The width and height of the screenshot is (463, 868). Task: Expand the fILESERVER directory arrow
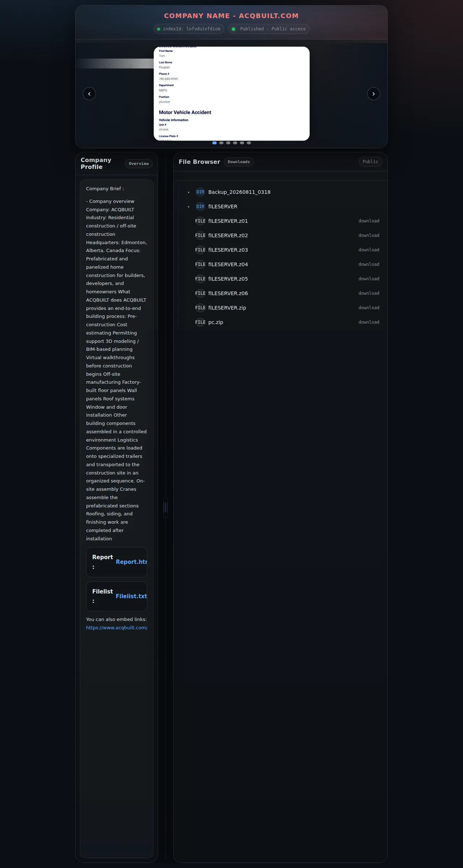pos(189,207)
